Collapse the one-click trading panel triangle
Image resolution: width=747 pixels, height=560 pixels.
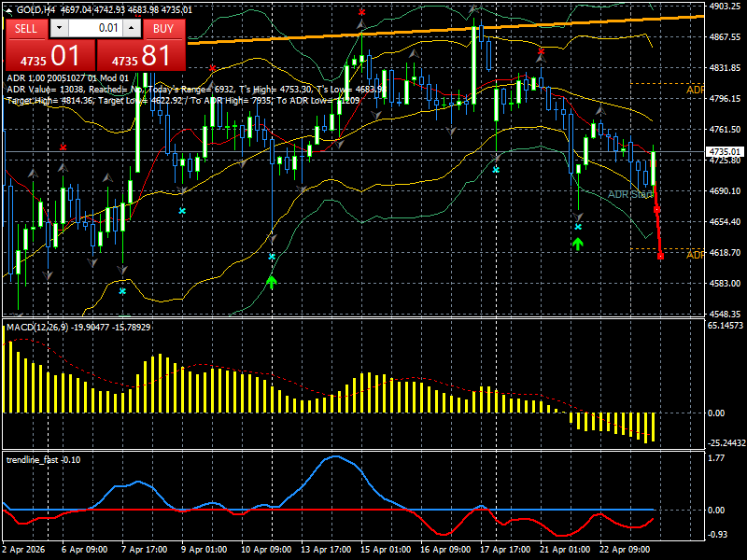tap(8, 10)
